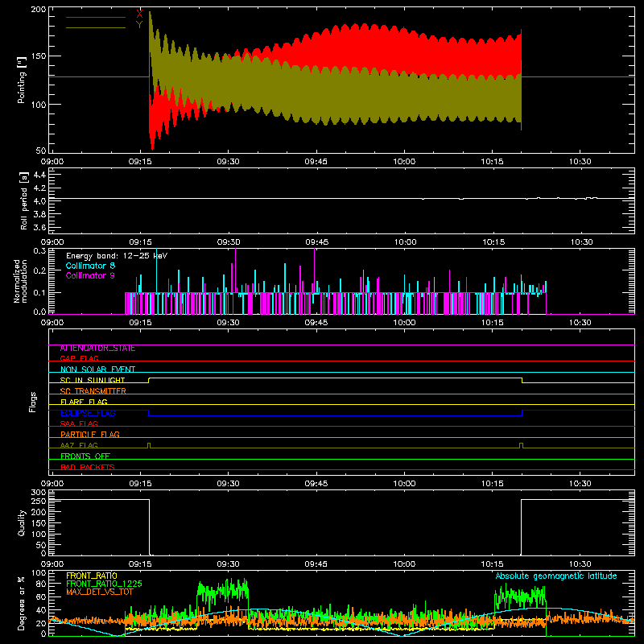Click the red X legend label

[x=139, y=14]
